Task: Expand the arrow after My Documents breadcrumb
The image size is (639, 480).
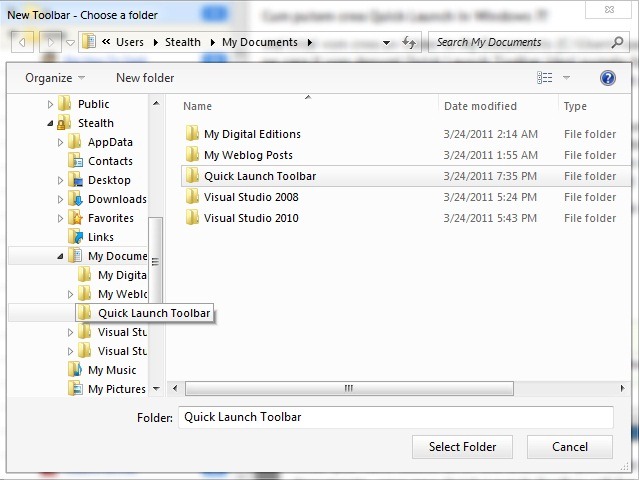Action: pyautogui.click(x=310, y=42)
